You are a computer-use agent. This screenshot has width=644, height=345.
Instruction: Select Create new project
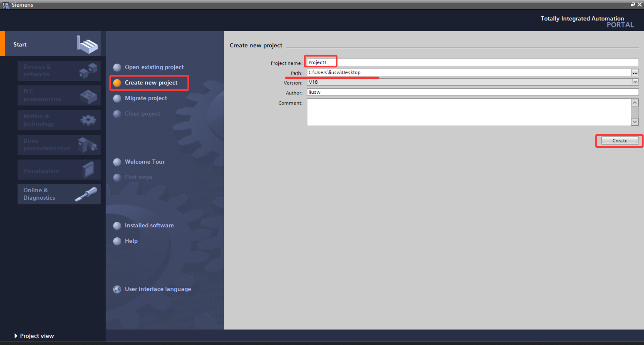pos(151,83)
